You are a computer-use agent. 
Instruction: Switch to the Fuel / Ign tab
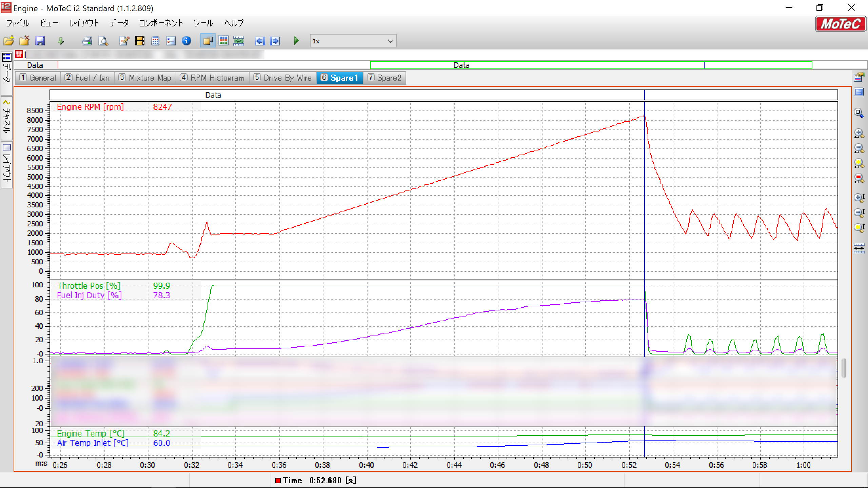(x=87, y=78)
